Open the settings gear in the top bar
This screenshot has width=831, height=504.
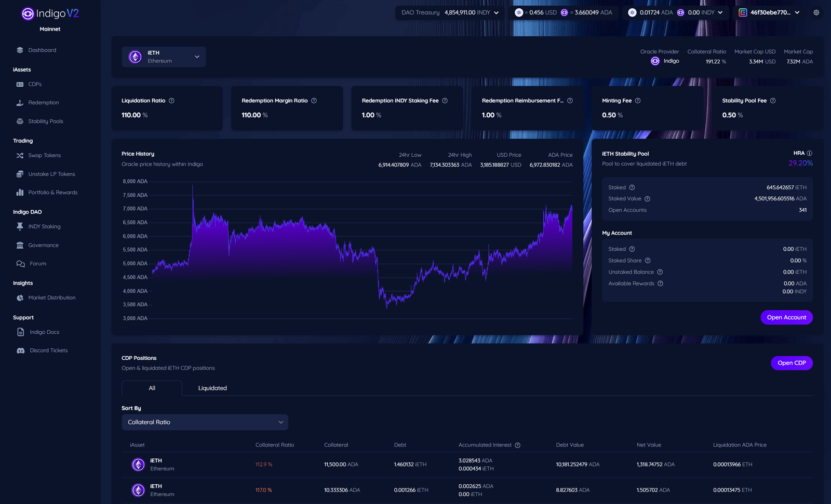(x=817, y=12)
